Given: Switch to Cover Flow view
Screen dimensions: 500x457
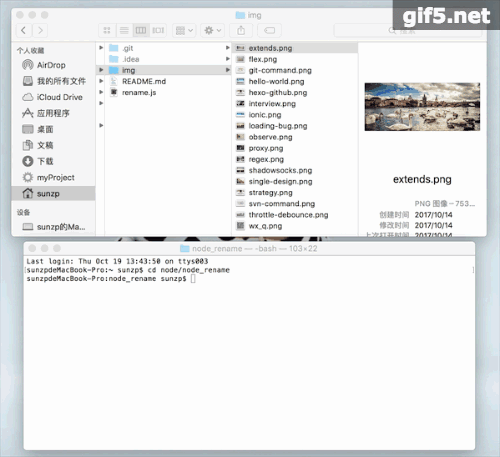Looking at the screenshot, I should click(x=158, y=30).
